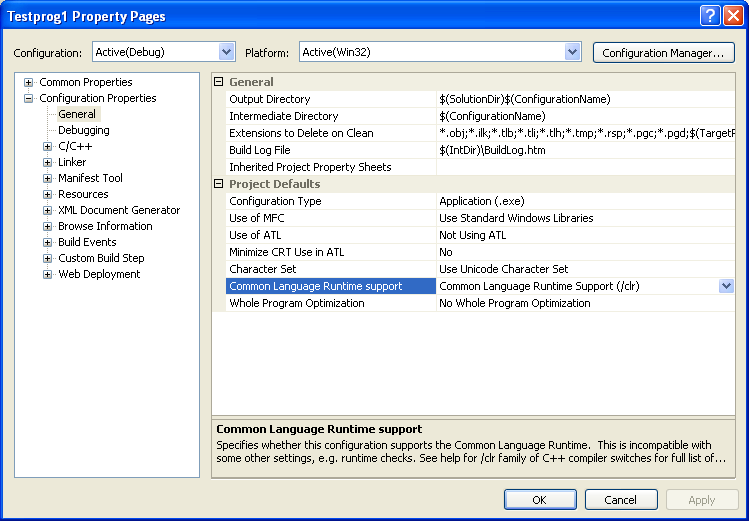Expand the XML Document Generator node

point(47,211)
